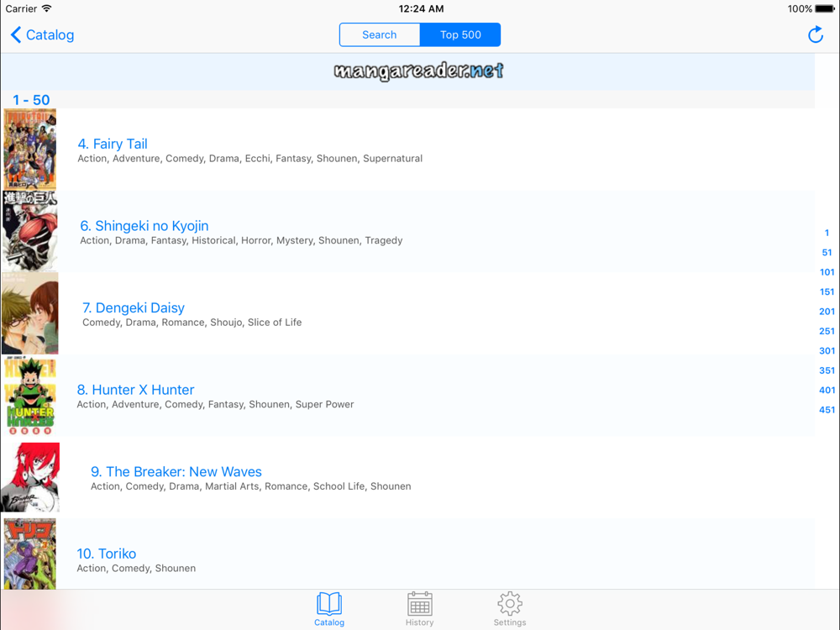The height and width of the screenshot is (630, 840).
Task: Switch to the Search segment
Action: (x=380, y=34)
